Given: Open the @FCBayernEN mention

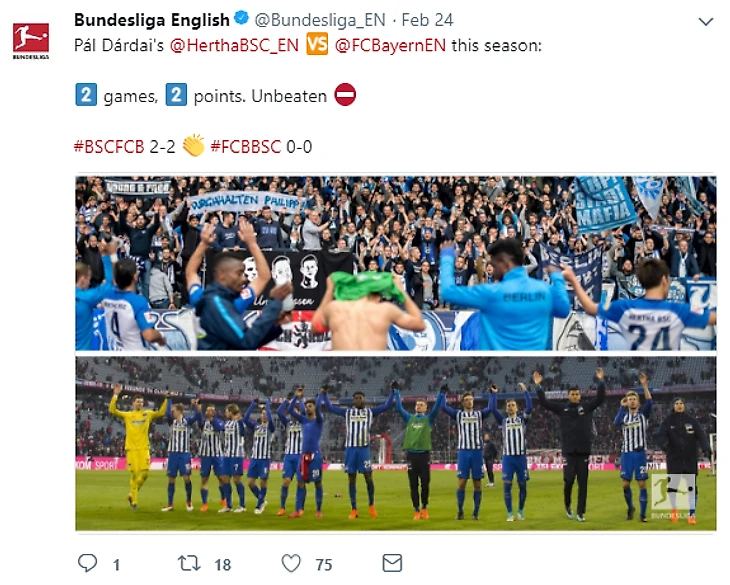Looking at the screenshot, I should (x=390, y=45).
